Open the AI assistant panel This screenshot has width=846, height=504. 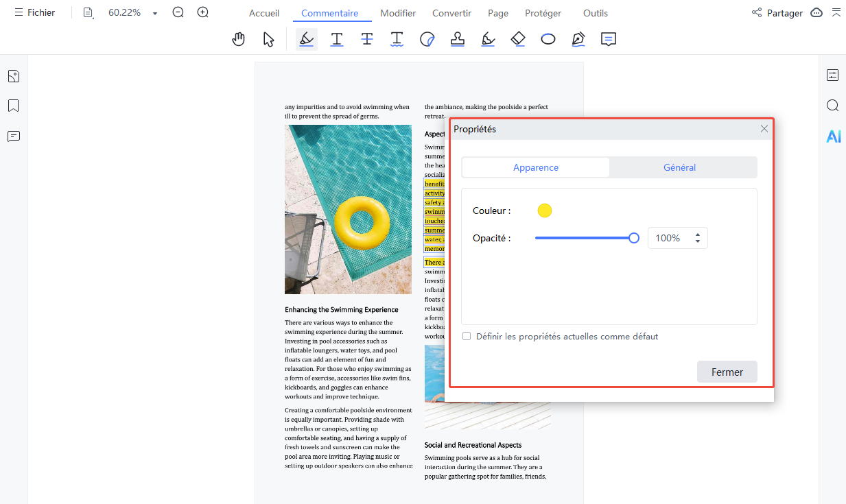click(x=833, y=136)
